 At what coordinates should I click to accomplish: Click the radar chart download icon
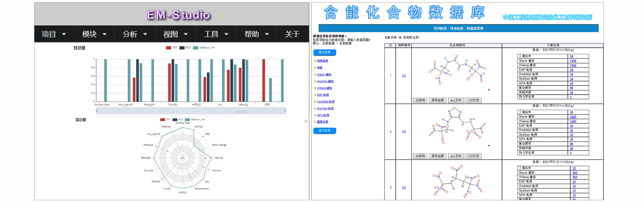point(306,121)
